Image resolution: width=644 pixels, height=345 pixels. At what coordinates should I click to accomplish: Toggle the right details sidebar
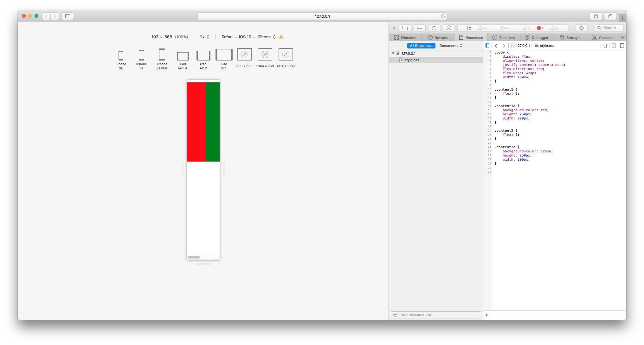click(622, 46)
